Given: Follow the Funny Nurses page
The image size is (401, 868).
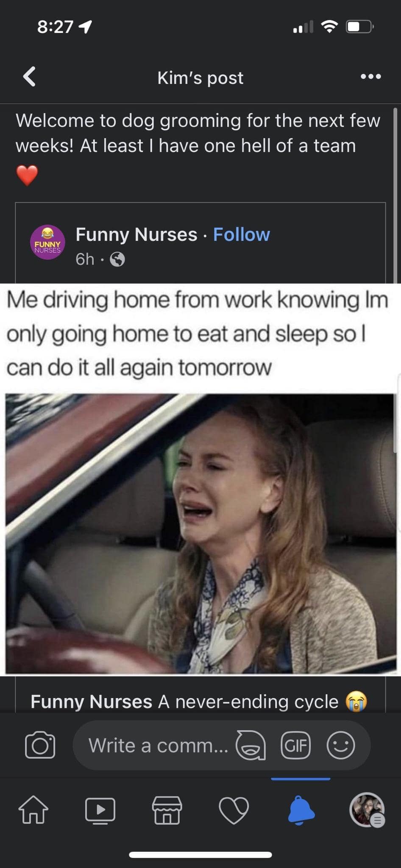Looking at the screenshot, I should coord(241,234).
